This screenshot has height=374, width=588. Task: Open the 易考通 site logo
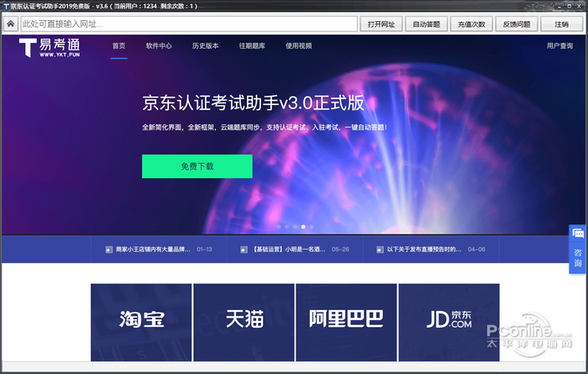tap(50, 47)
